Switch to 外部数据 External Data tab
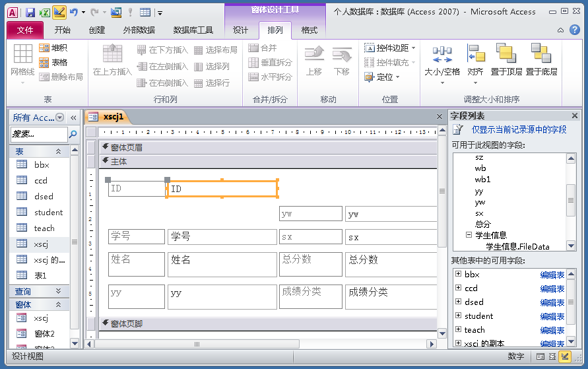The height and width of the screenshot is (369, 588). [x=139, y=30]
